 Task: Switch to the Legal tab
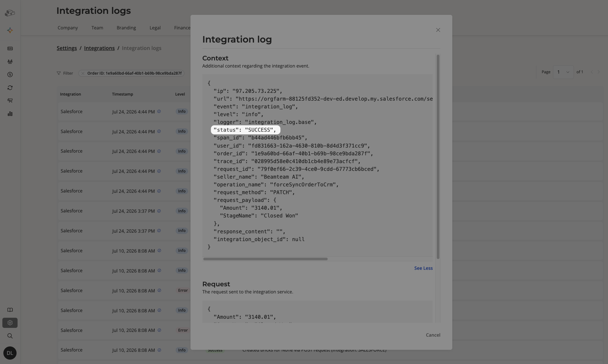coord(155,28)
